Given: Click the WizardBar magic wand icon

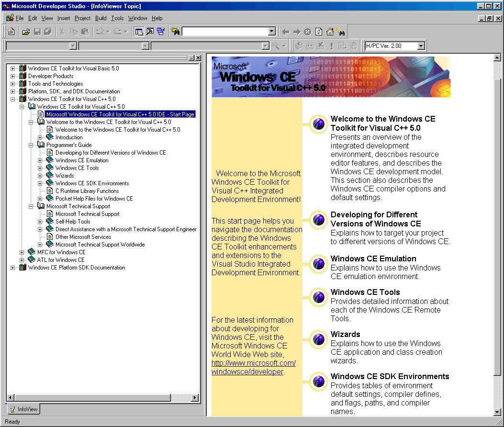Looking at the screenshot, I should point(276,46).
